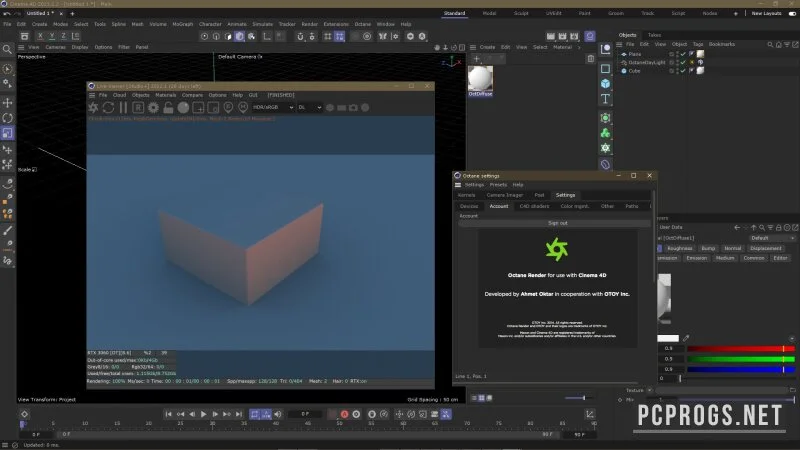
Task: Expand material manager menu overflow arrow
Action: [x=579, y=47]
